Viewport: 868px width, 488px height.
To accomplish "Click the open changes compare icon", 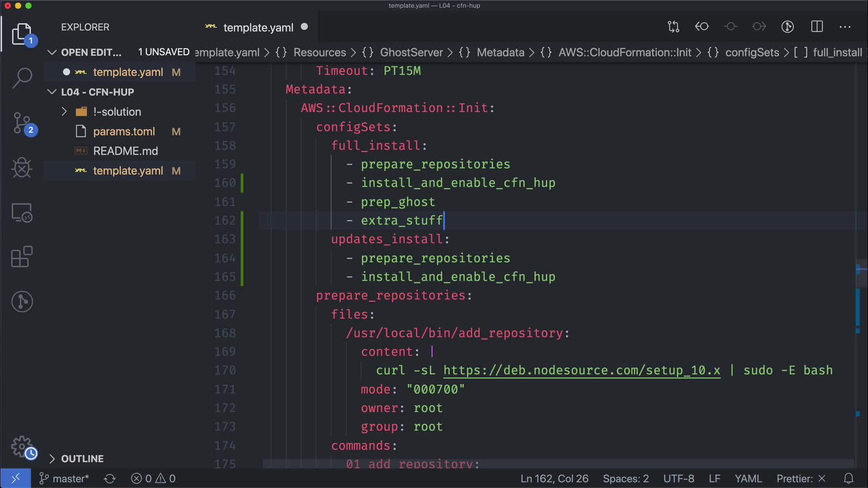I will pos(673,27).
